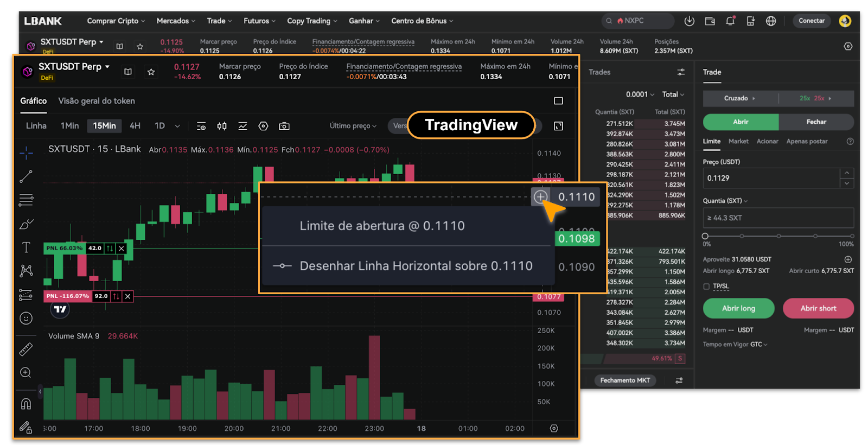Change the candlestick chart type

point(222,126)
